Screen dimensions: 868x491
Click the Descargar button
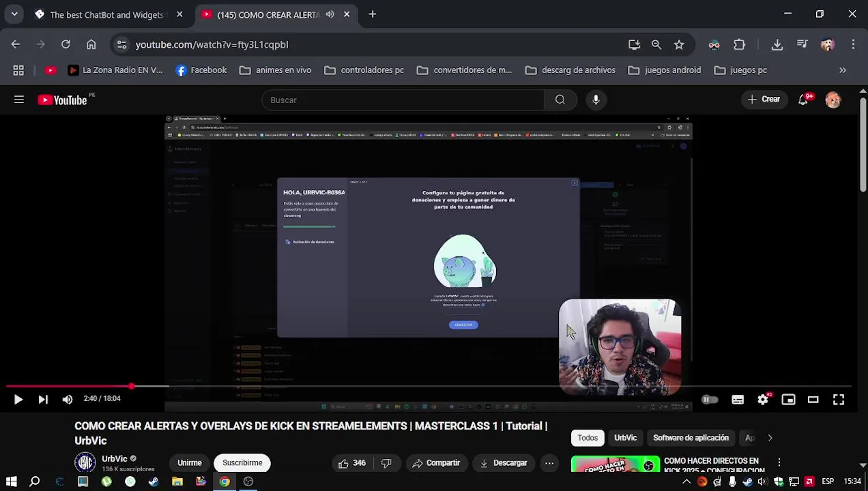pyautogui.click(x=503, y=463)
